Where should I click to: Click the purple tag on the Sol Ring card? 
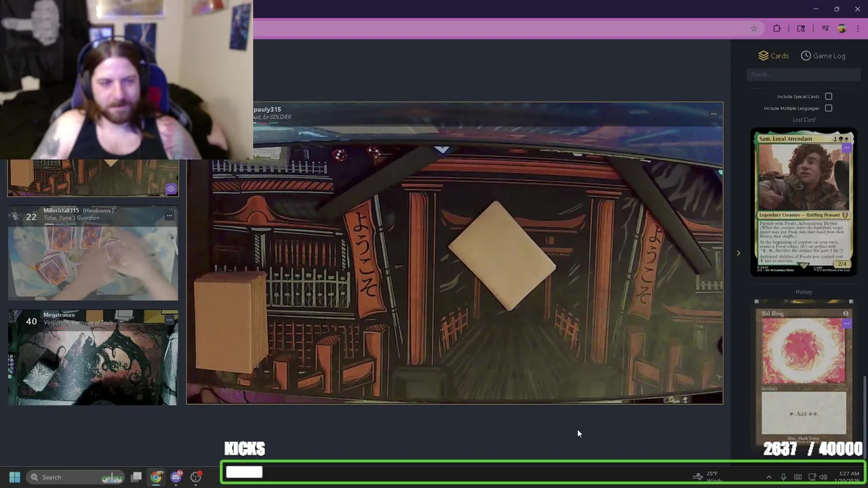[x=846, y=324]
